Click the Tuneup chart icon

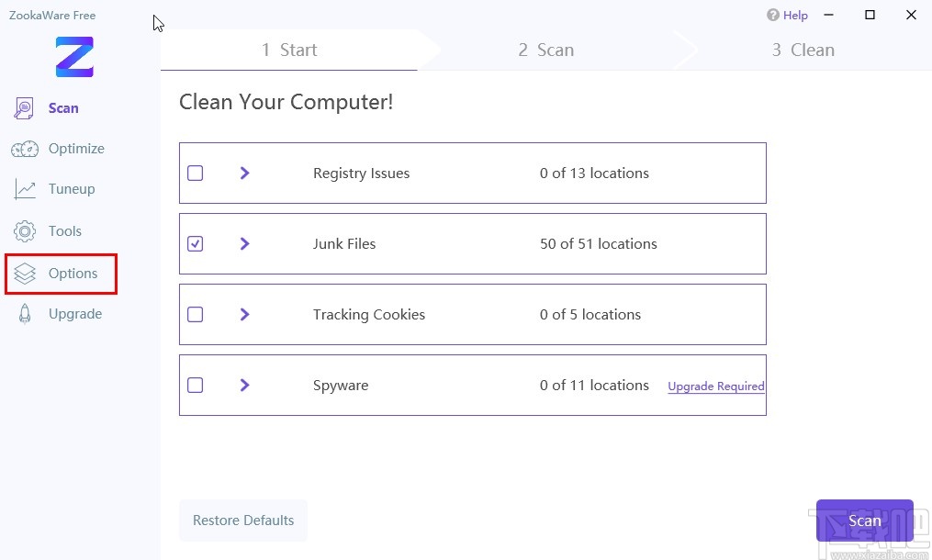[x=25, y=189]
